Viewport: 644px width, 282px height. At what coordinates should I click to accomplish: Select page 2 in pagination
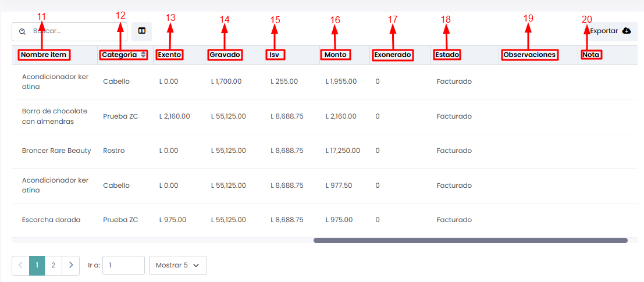[53, 265]
